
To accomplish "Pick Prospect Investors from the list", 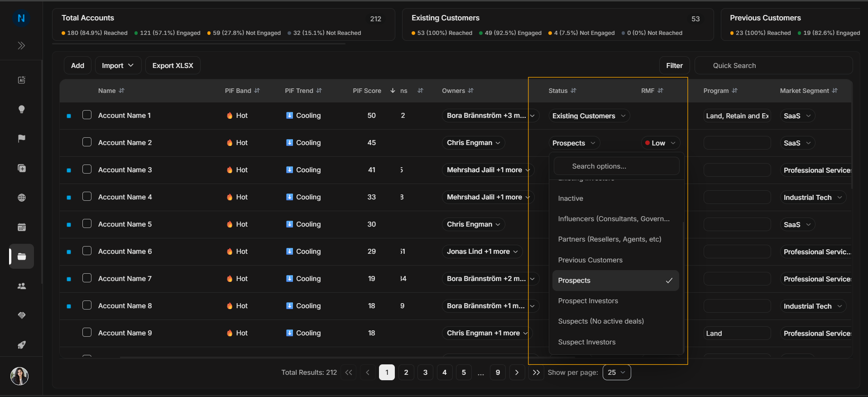I will (616, 301).
